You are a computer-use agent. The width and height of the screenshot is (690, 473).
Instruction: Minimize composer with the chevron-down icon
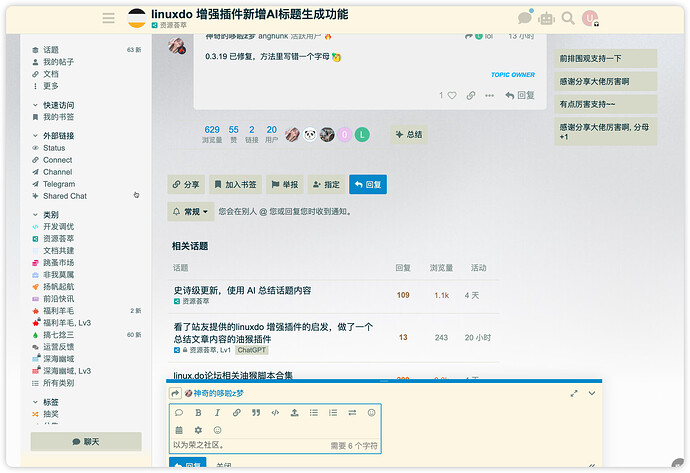point(592,393)
